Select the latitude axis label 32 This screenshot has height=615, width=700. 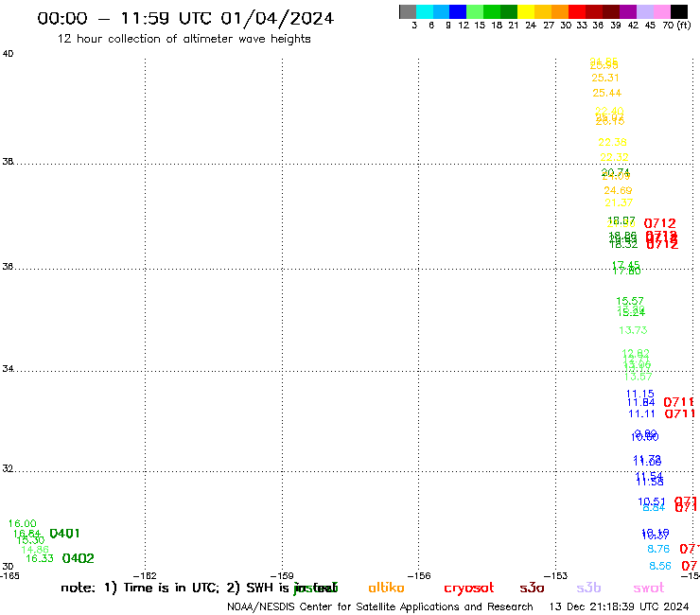tap(8, 469)
